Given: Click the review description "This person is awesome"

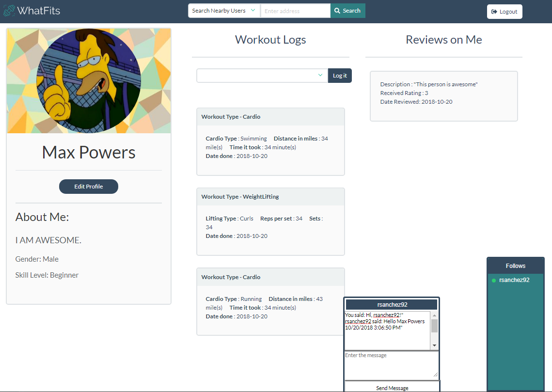Looking at the screenshot, I should click(429, 84).
